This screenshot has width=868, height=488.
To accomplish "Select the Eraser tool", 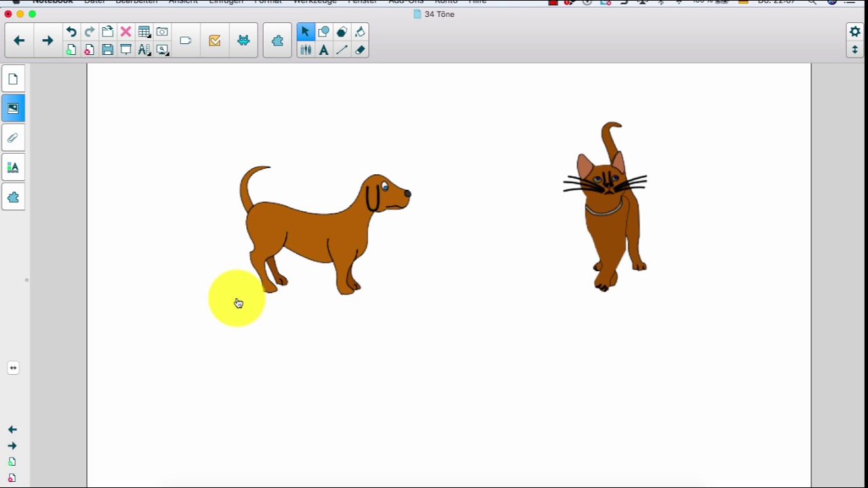I will coord(360,49).
